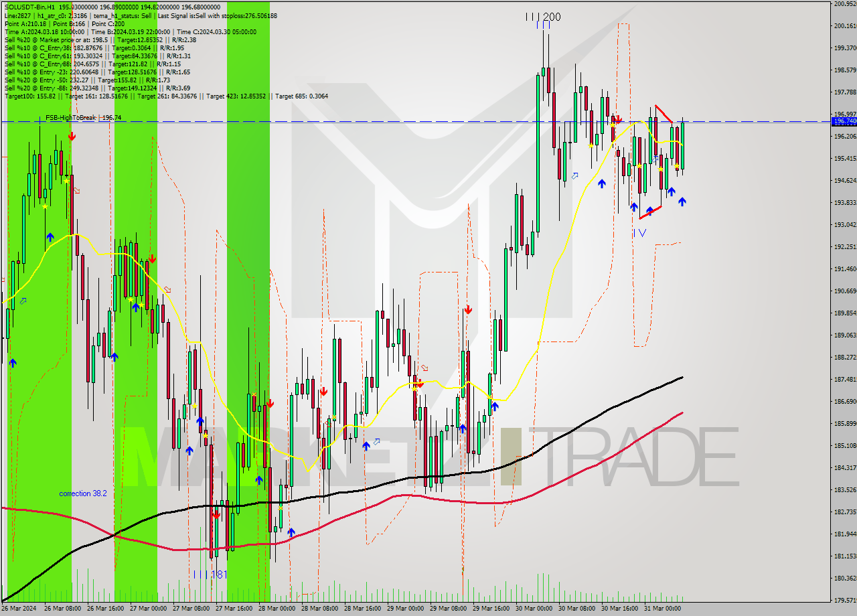Image resolution: width=857 pixels, height=616 pixels.
Task: Select the '28 Mar 00:00' time axis label
Action: click(276, 609)
